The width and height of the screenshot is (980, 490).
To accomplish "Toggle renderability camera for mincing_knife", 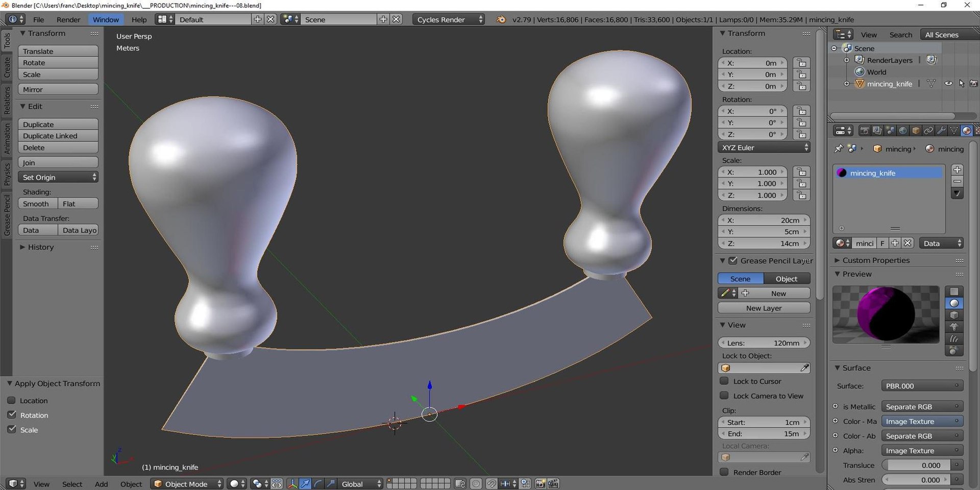I will tap(974, 84).
